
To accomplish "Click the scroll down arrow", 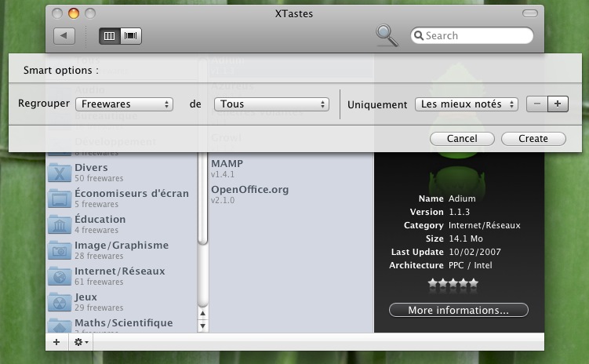I will [203, 326].
